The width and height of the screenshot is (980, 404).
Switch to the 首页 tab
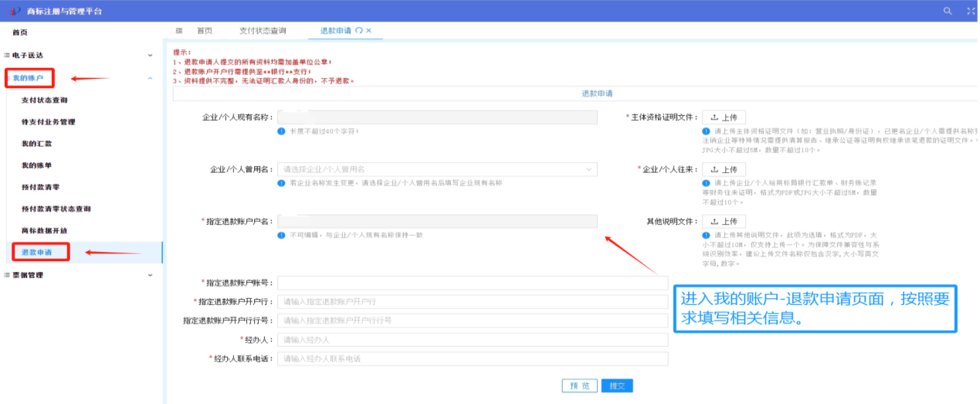tap(205, 31)
